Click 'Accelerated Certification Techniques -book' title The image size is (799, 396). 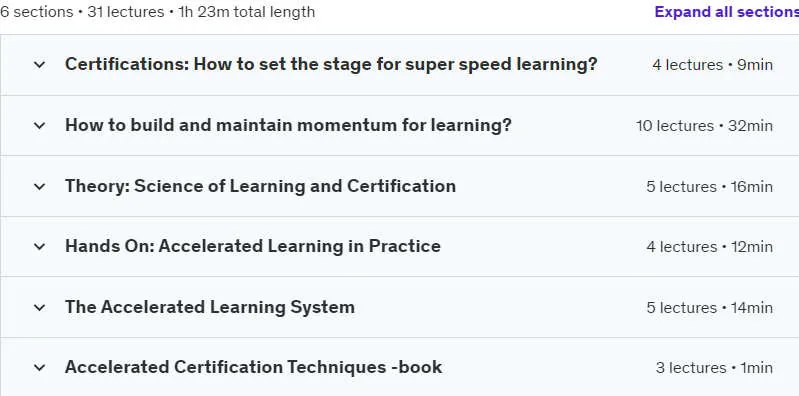253,367
